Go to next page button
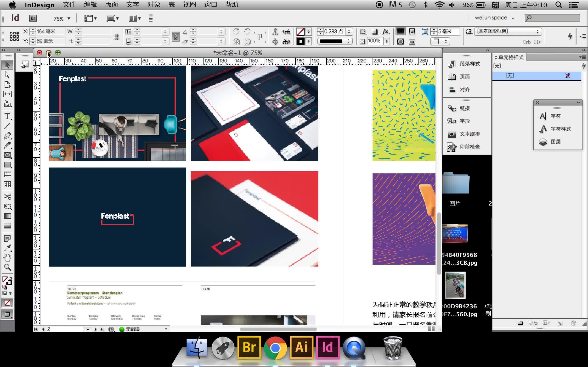Screen dimensions: 588x367 click(x=96, y=329)
